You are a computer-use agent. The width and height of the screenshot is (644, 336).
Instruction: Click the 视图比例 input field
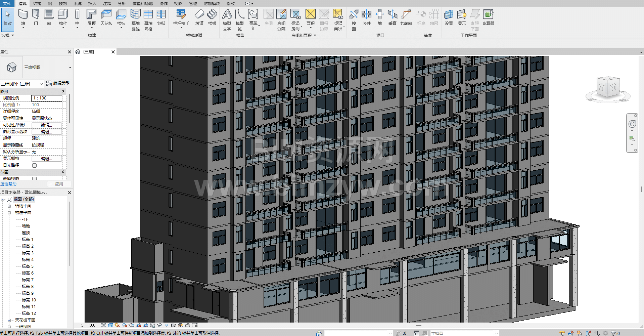47,98
